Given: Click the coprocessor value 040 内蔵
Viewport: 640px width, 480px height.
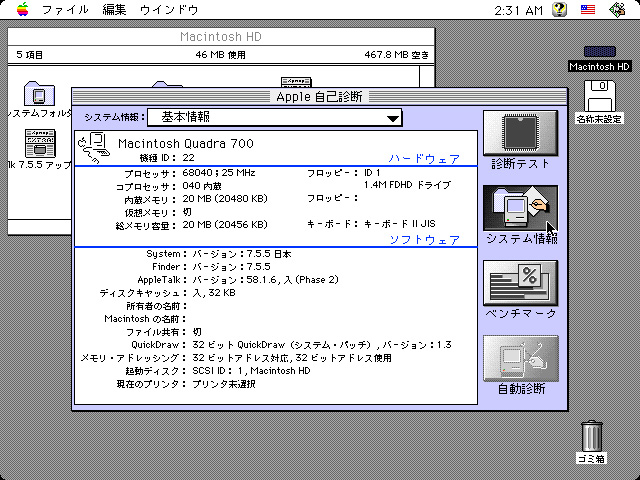Looking at the screenshot, I should [x=202, y=186].
